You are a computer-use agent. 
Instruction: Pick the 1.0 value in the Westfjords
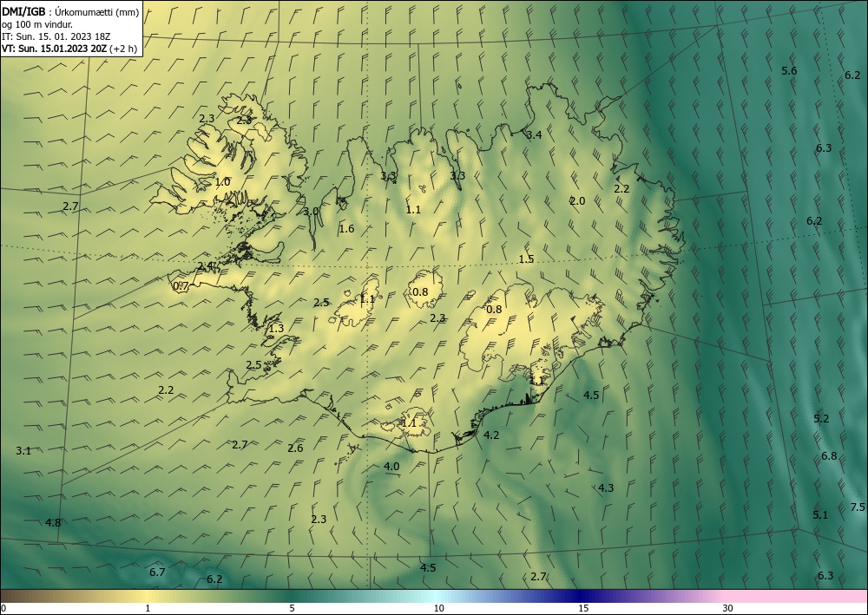(222, 182)
